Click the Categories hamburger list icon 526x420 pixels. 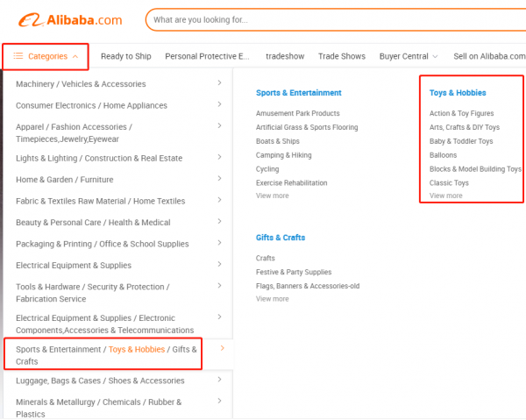18,56
